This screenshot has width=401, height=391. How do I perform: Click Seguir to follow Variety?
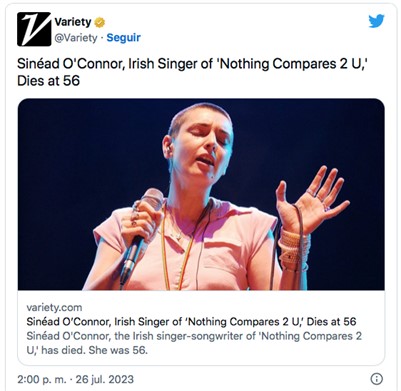(123, 38)
